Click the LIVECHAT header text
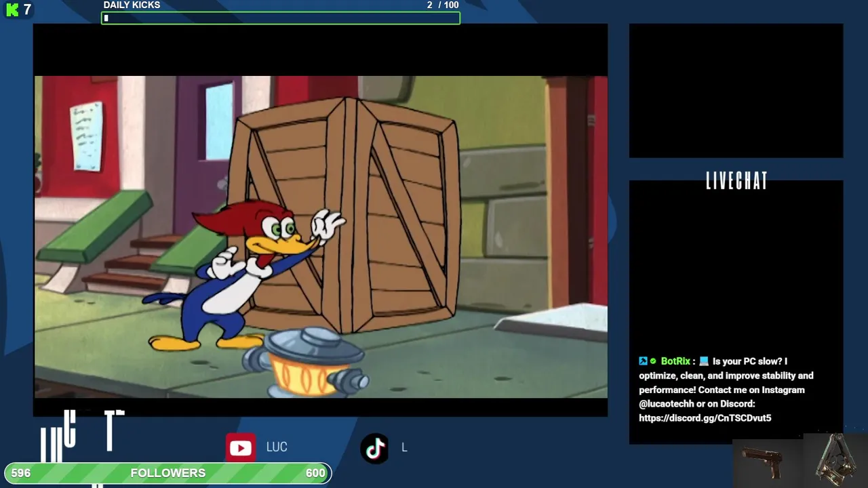Viewport: 868px width, 488px height. point(736,181)
